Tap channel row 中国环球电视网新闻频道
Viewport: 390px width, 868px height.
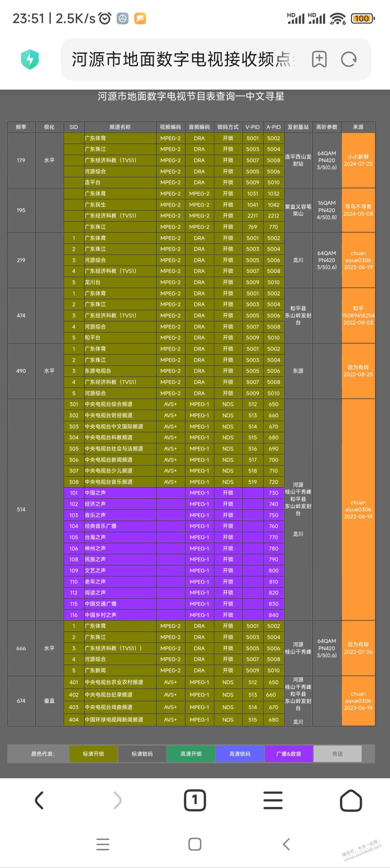[120, 719]
